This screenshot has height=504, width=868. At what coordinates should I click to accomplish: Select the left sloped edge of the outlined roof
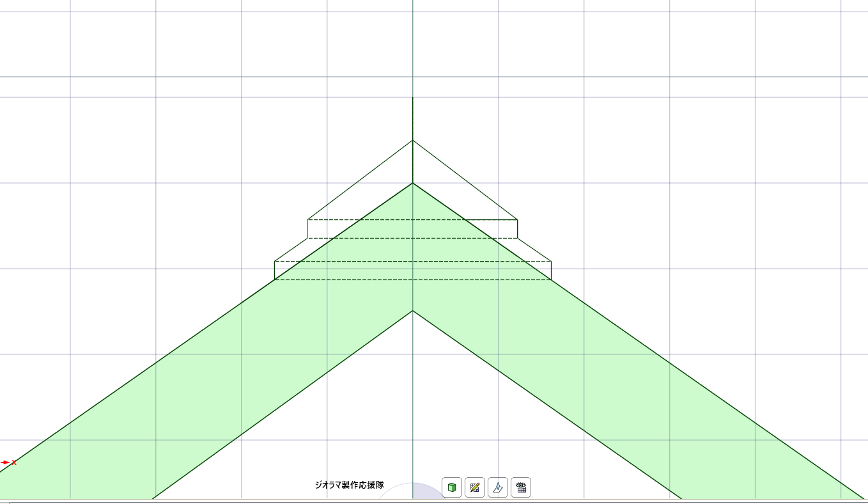click(x=360, y=180)
